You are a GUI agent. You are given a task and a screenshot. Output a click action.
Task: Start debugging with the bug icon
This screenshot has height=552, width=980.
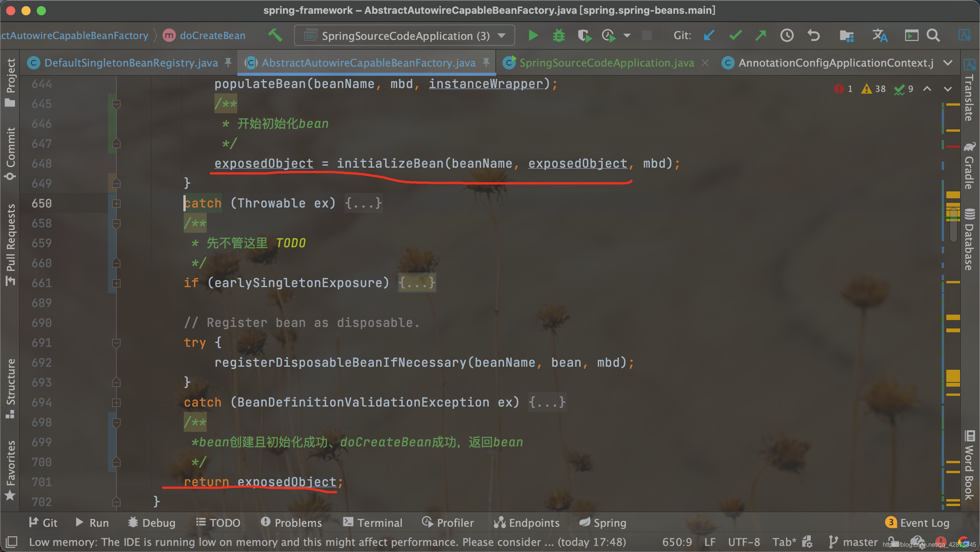pyautogui.click(x=559, y=36)
